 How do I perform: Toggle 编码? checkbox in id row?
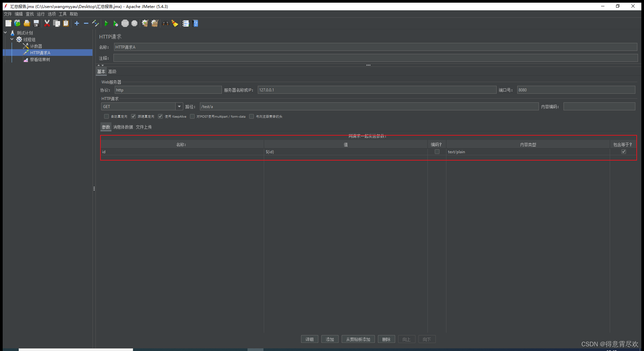tap(437, 152)
